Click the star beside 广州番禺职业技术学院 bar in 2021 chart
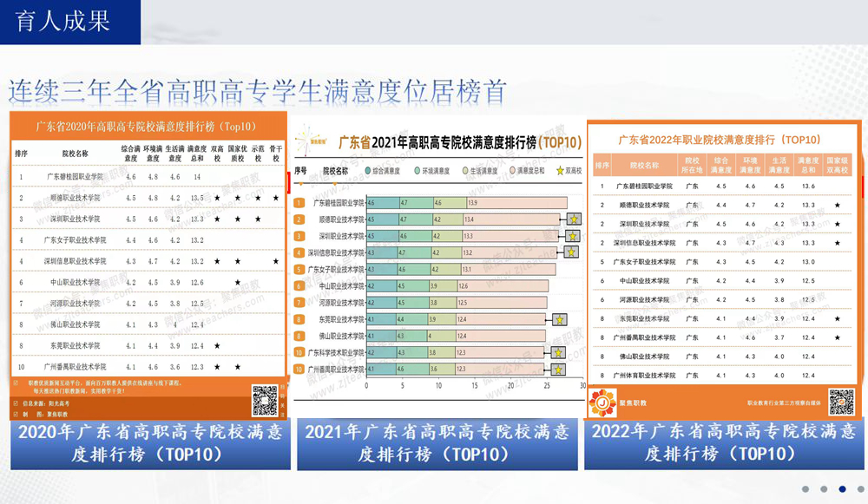 pyautogui.click(x=557, y=369)
